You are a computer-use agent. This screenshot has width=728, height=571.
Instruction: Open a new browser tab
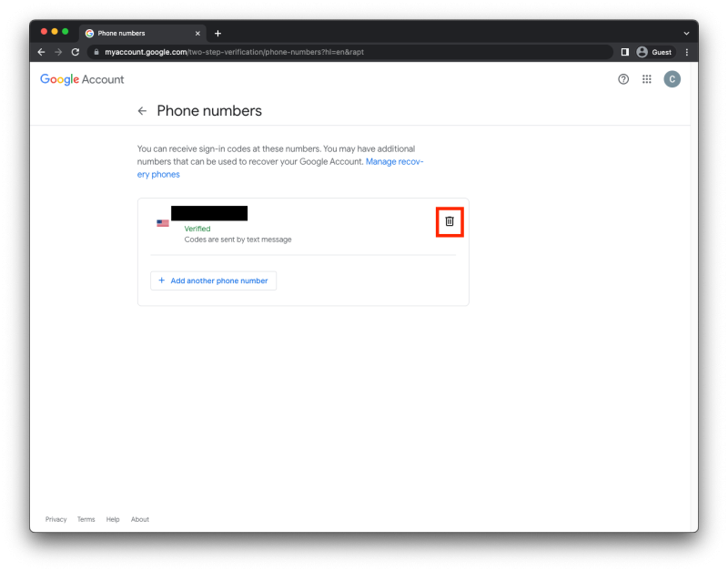(x=217, y=34)
